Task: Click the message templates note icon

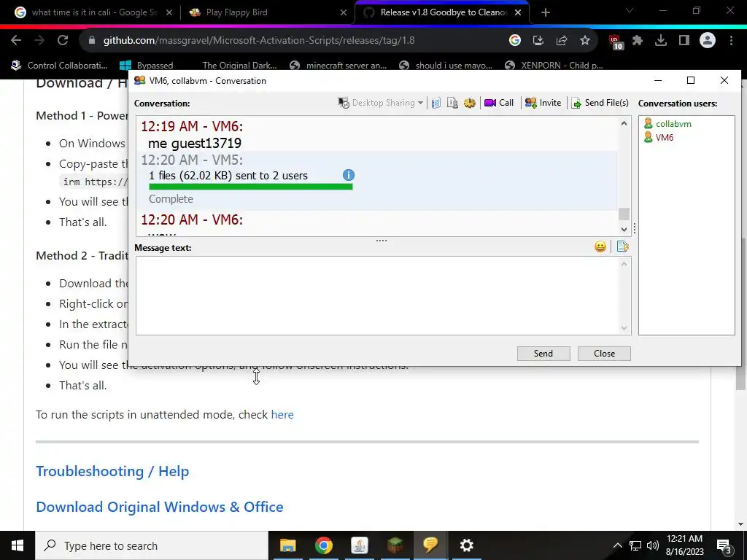Action: click(623, 246)
